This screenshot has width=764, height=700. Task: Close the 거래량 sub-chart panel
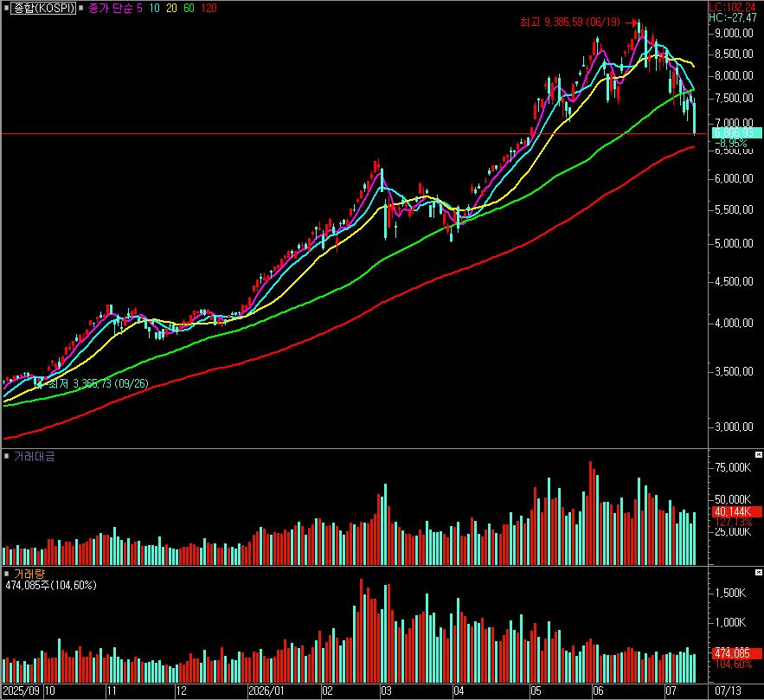(759, 572)
